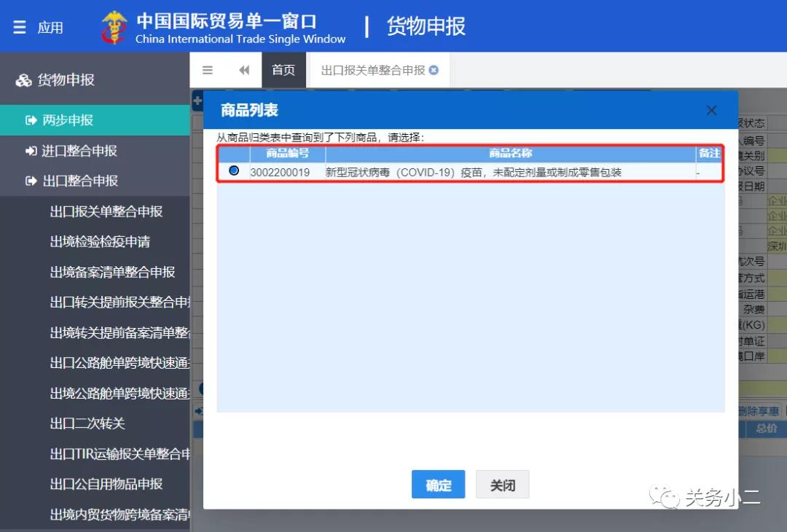Click the 确定 confirm button
This screenshot has width=787, height=532.
(438, 484)
